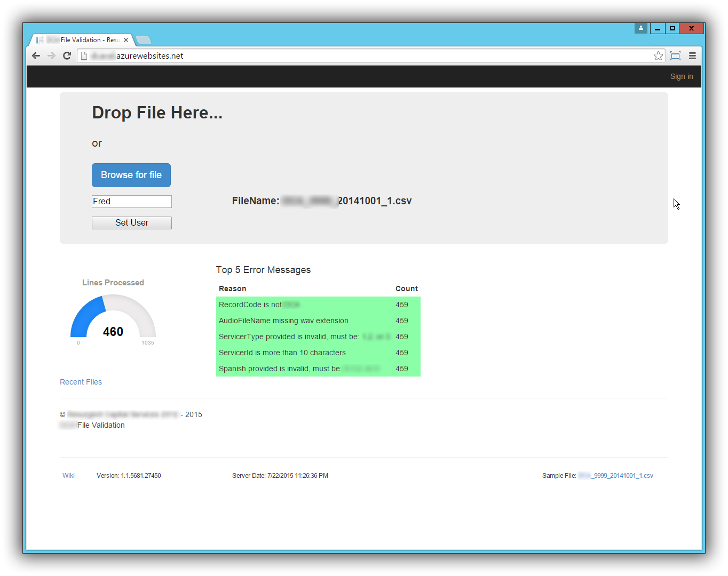Open the Wiki footer link
Image resolution: width=728 pixels, height=576 pixels.
tap(68, 476)
